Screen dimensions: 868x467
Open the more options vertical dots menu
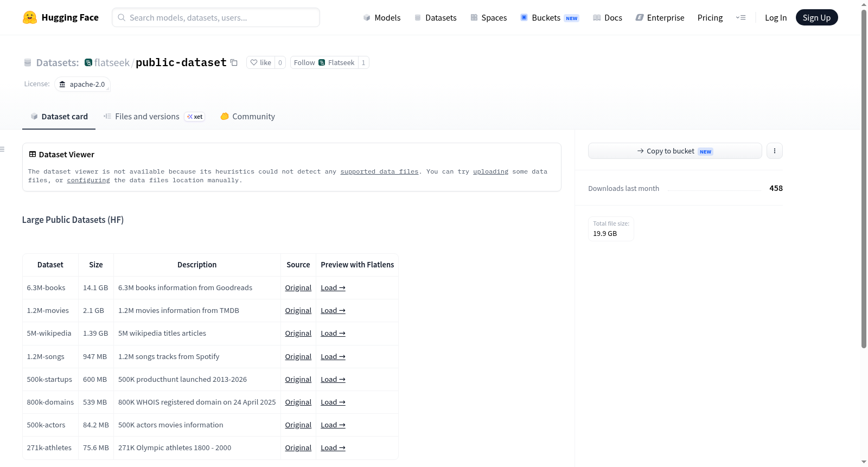pyautogui.click(x=775, y=151)
